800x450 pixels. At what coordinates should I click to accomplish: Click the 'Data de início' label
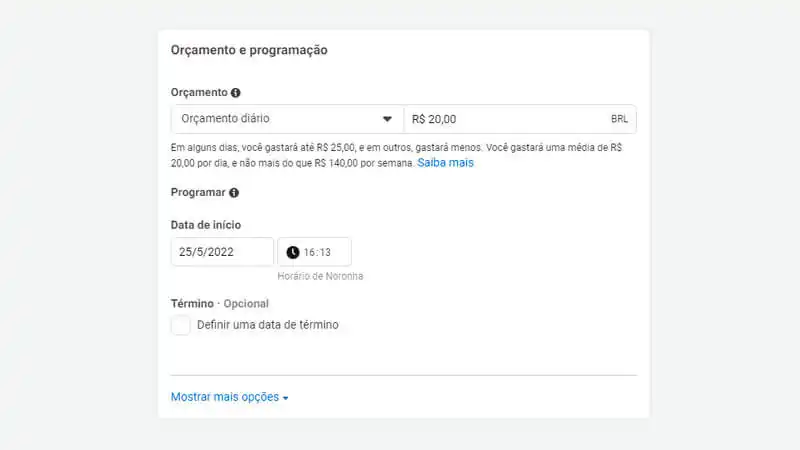click(206, 225)
